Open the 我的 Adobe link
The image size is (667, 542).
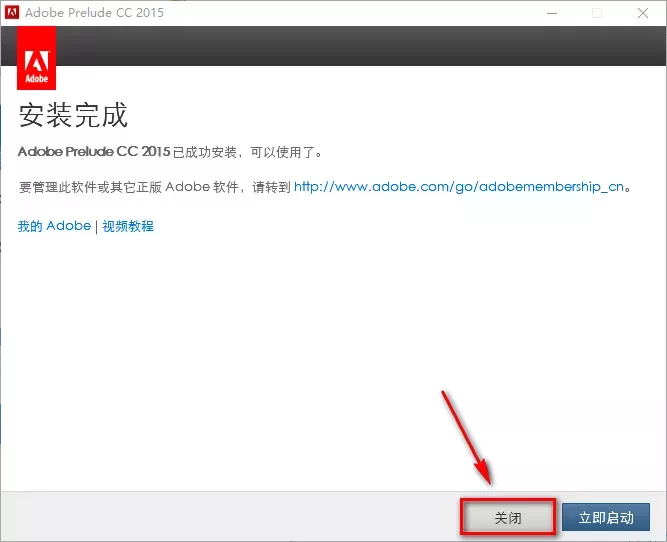point(54,226)
